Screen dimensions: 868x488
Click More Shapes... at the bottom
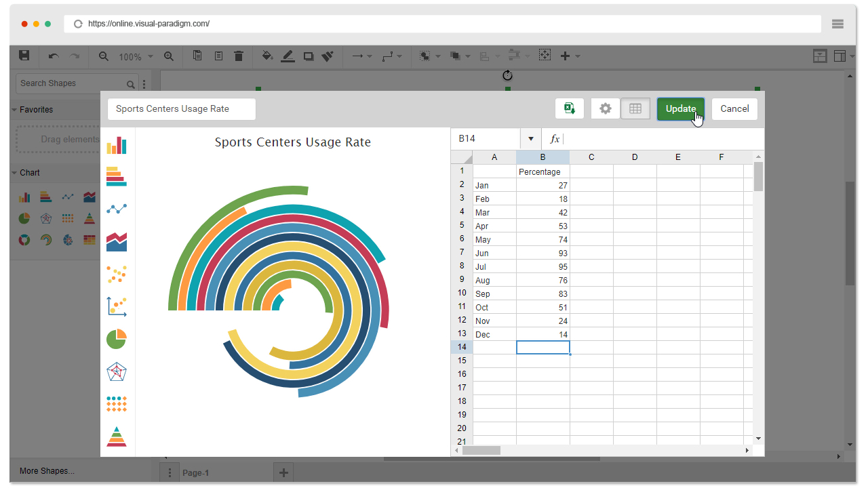(47, 471)
